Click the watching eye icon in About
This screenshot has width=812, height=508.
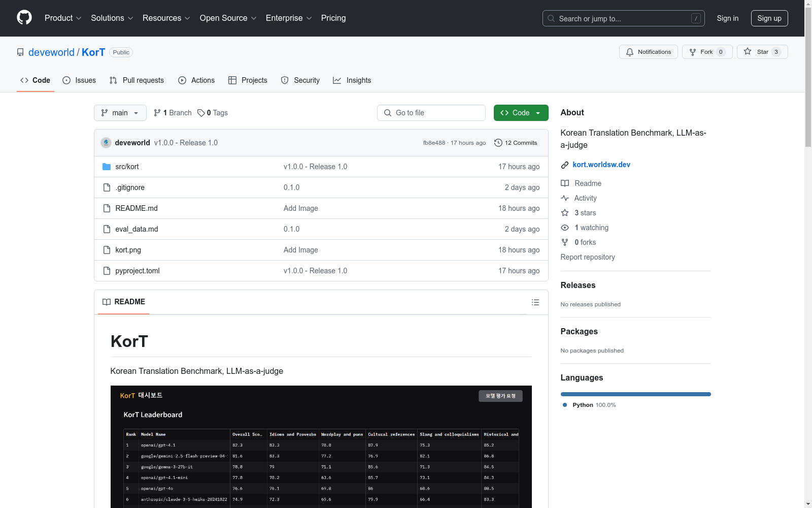tap(565, 228)
